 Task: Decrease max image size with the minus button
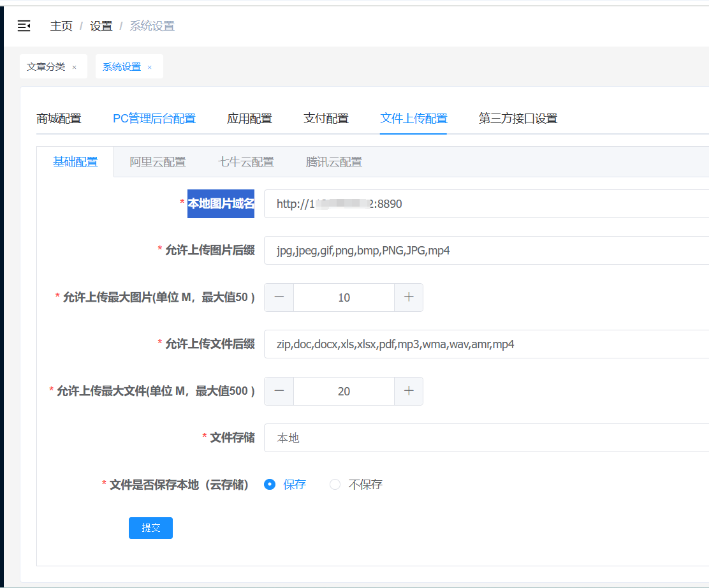click(x=279, y=297)
